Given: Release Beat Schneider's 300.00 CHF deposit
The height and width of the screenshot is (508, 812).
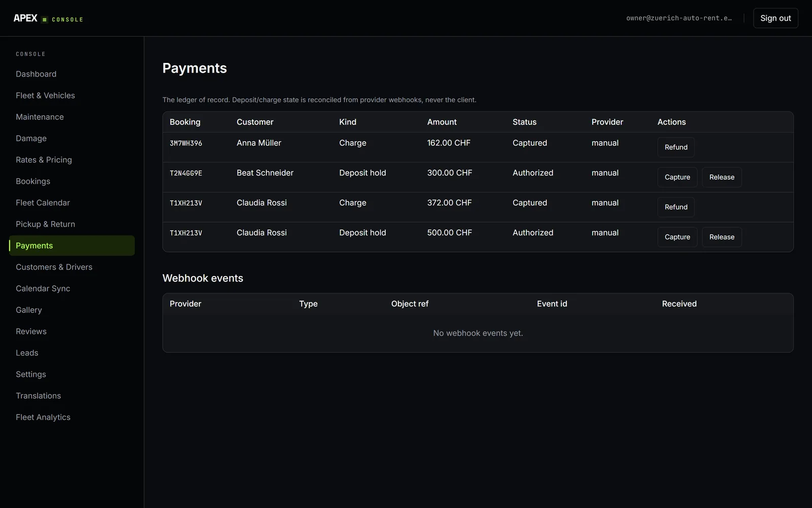Looking at the screenshot, I should click(x=722, y=177).
